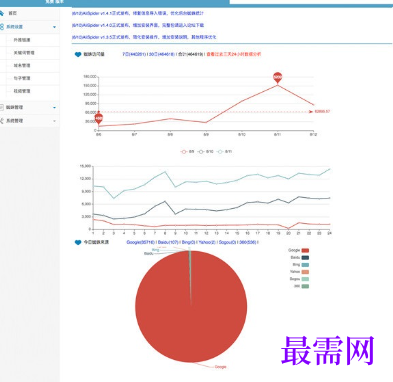Open the red 24-hour data analysis link
The width and height of the screenshot is (393, 382).
point(234,54)
